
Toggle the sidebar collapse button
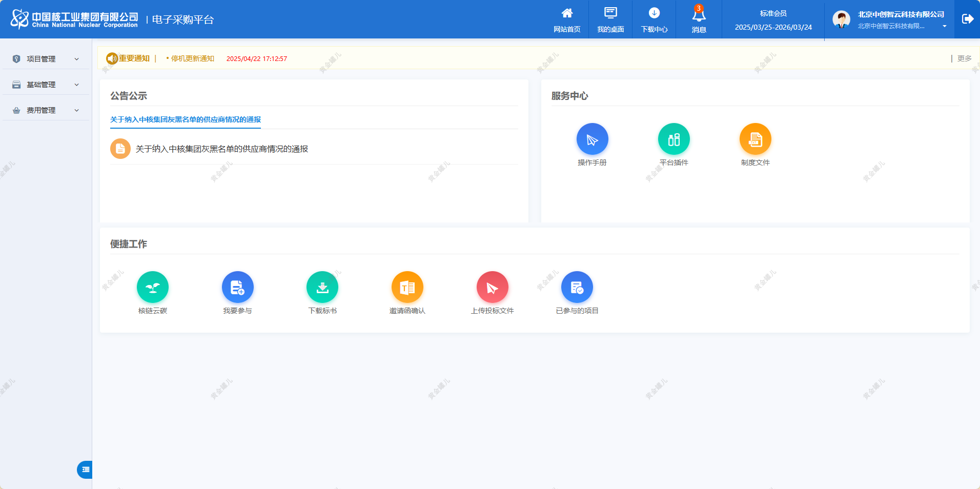(85, 470)
